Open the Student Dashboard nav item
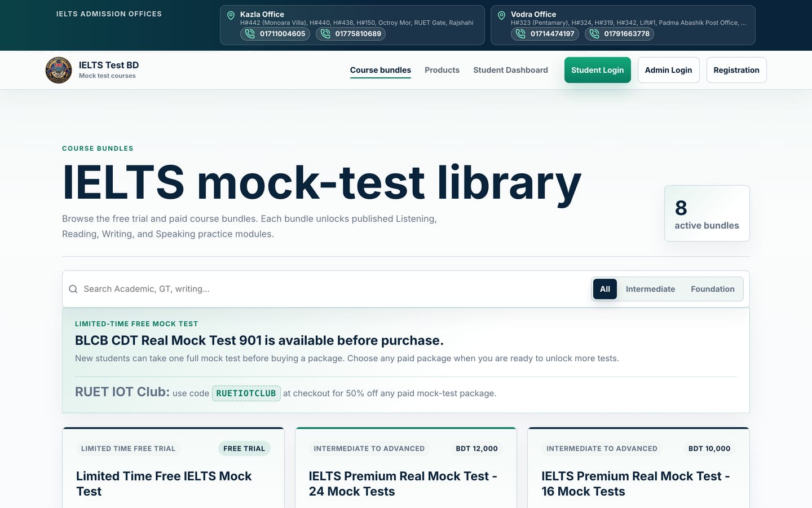 (x=510, y=70)
